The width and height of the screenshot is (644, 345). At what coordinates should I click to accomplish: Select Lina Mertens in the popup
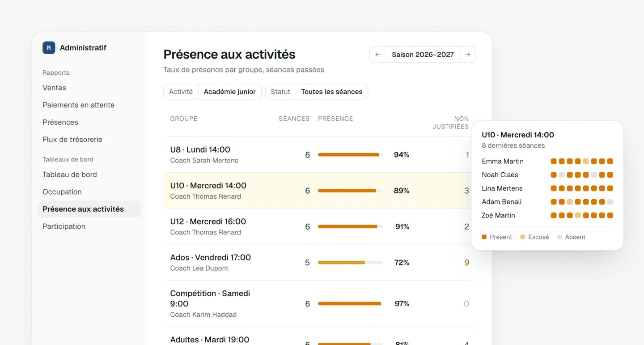(502, 188)
